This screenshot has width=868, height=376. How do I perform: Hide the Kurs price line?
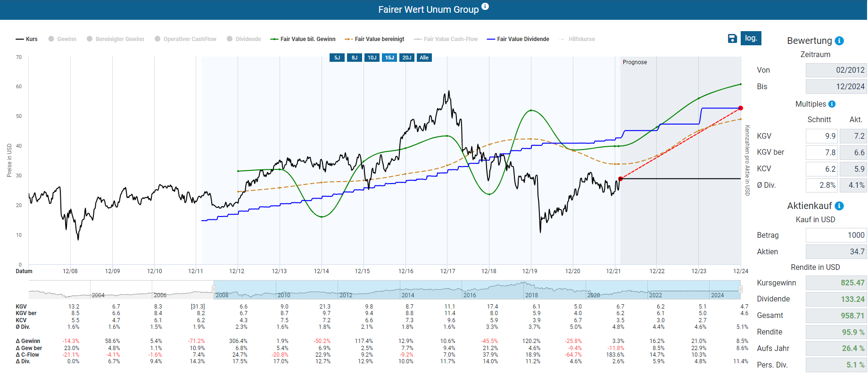point(27,39)
